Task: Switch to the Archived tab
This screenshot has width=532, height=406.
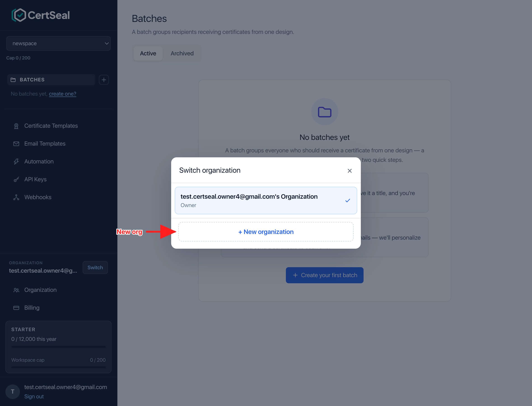Action: [182, 53]
